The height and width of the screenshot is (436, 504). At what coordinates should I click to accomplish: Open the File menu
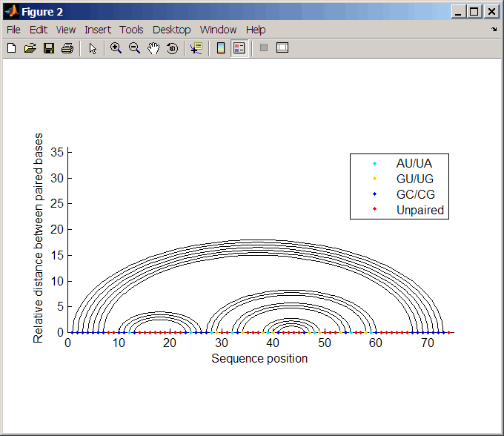tap(13, 30)
